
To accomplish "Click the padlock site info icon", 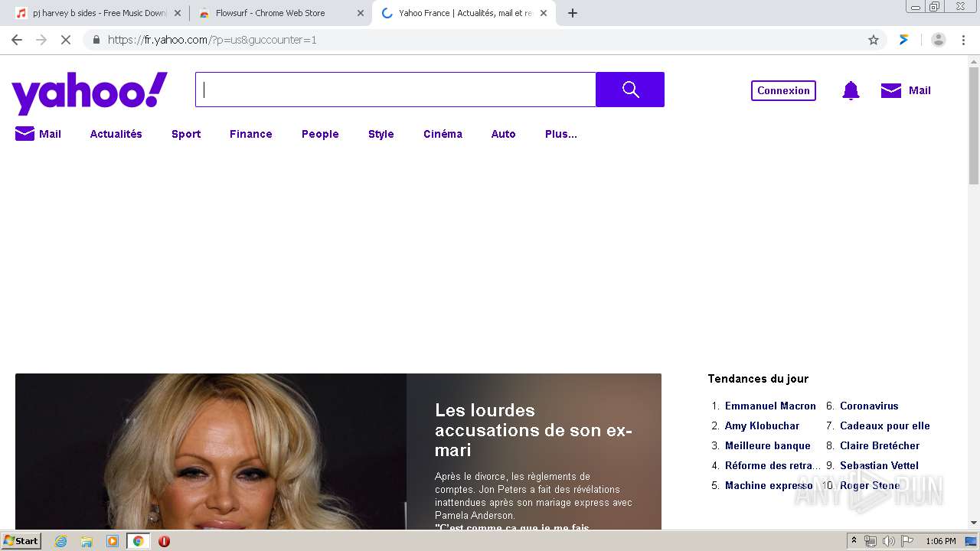I will [96, 40].
